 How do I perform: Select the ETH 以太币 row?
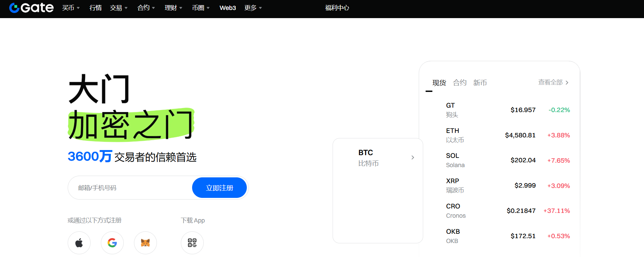coord(499,135)
